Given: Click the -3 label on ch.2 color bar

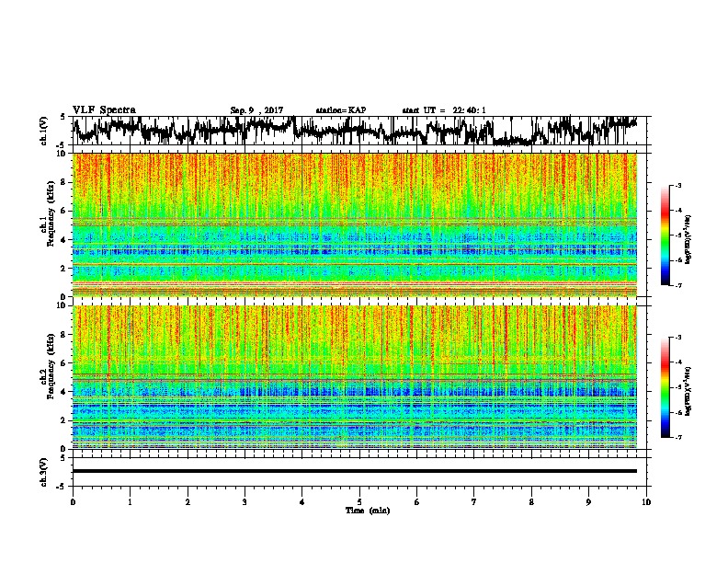Looking at the screenshot, I should (x=678, y=338).
